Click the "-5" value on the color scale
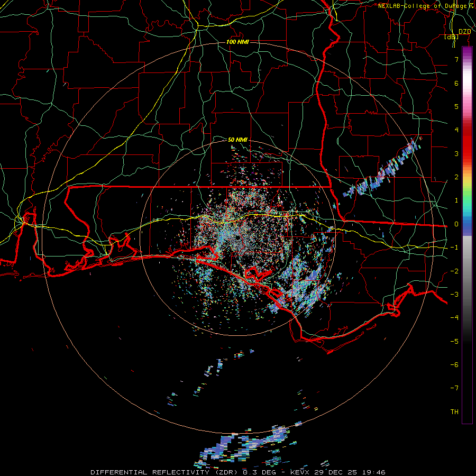 click(454, 342)
